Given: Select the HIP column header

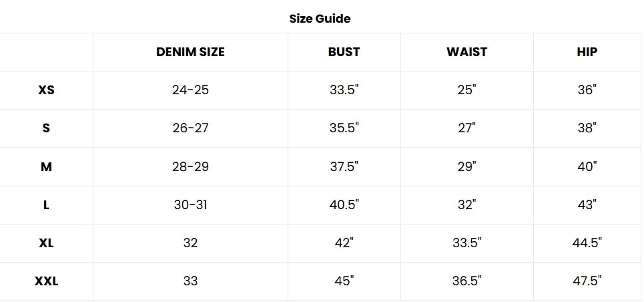Looking at the screenshot, I should point(587,52).
